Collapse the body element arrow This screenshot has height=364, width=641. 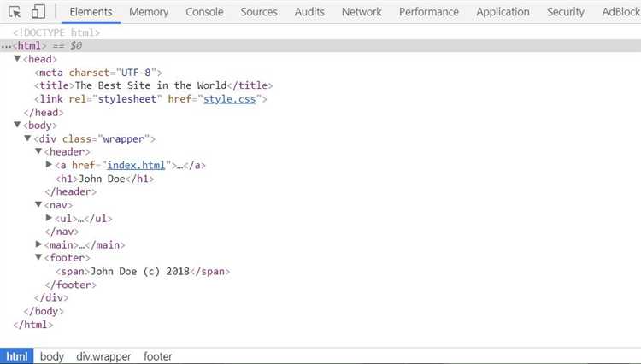(18, 126)
